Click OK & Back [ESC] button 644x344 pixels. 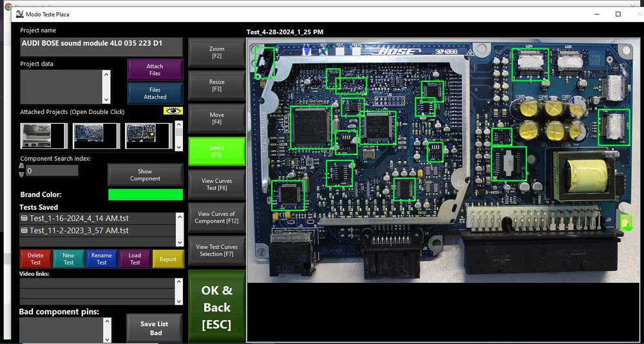pyautogui.click(x=216, y=307)
